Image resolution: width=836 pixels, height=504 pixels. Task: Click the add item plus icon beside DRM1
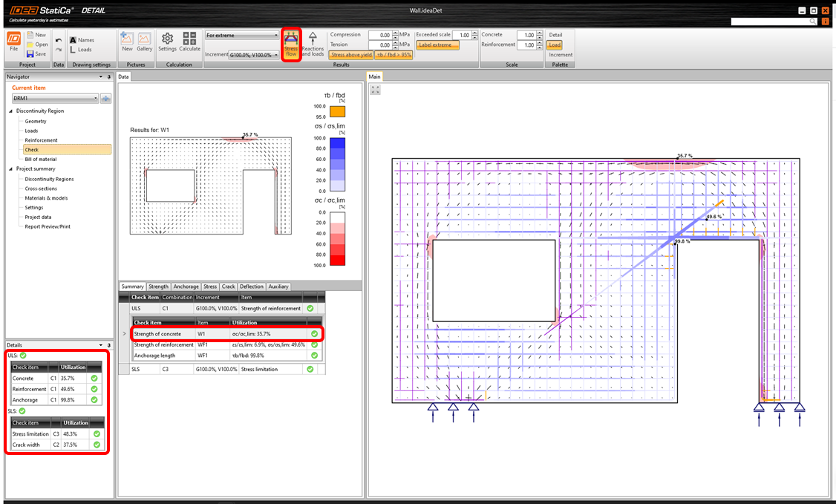[x=105, y=99]
